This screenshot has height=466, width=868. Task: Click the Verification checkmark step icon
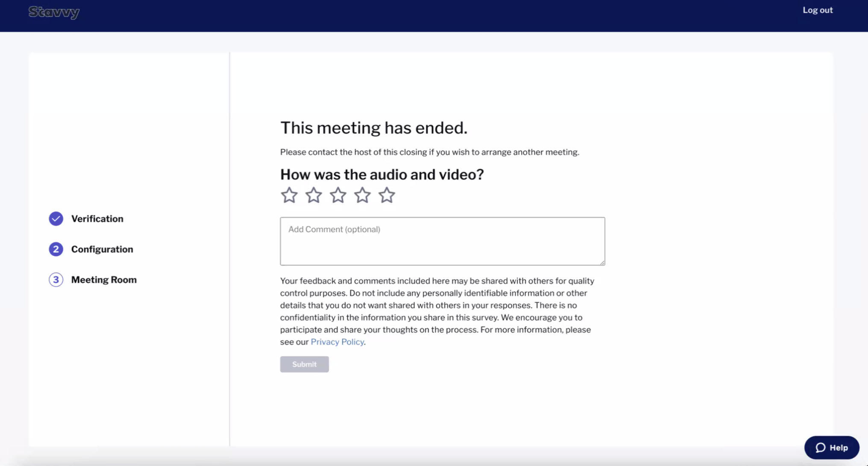pos(56,218)
